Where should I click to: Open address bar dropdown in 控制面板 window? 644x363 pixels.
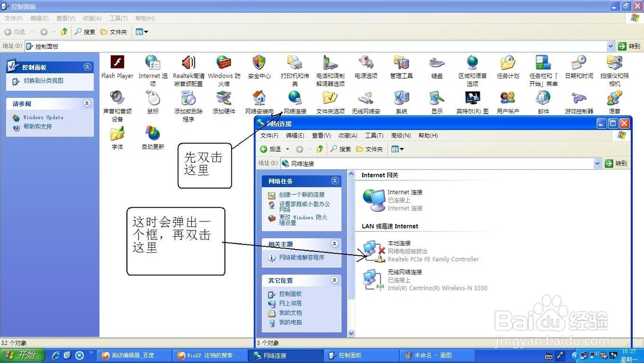click(x=611, y=46)
